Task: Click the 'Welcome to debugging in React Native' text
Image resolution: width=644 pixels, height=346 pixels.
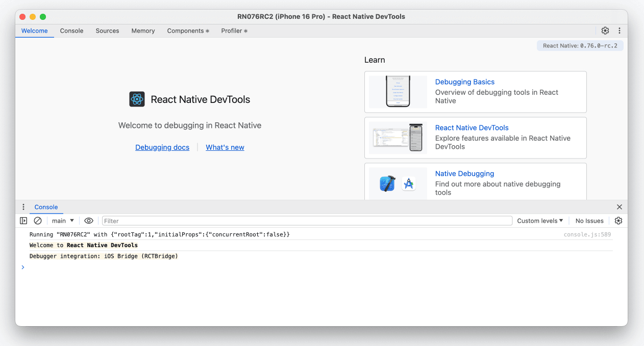Action: pyautogui.click(x=190, y=125)
